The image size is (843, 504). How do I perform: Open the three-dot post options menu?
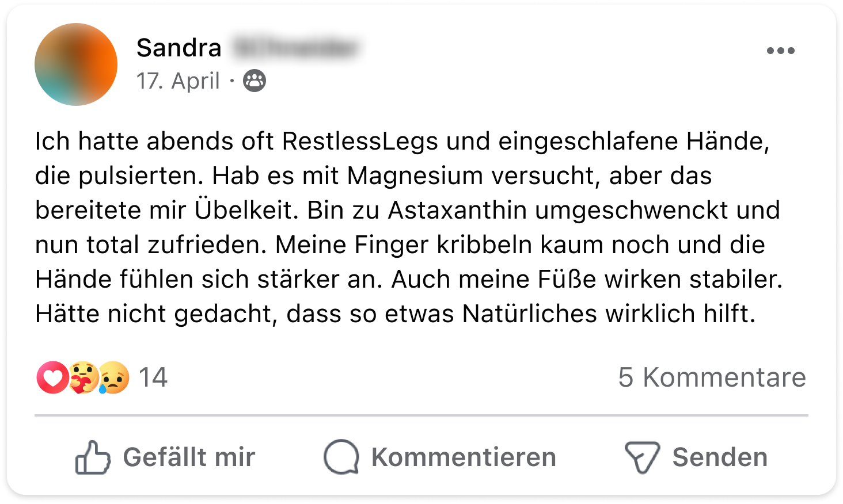tap(780, 51)
